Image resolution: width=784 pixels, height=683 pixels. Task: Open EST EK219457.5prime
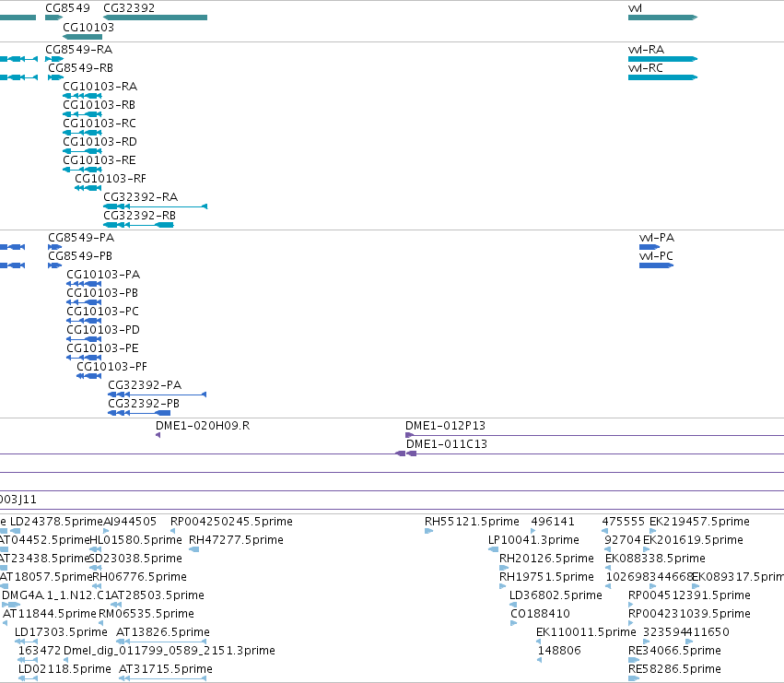coord(699,522)
